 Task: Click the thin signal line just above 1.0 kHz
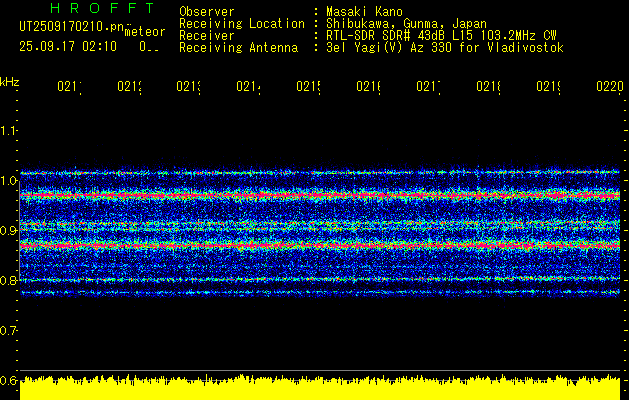[320, 173]
